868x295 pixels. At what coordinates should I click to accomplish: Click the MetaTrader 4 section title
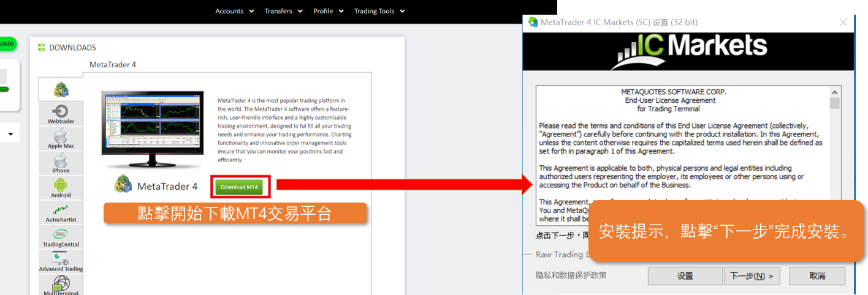(113, 64)
